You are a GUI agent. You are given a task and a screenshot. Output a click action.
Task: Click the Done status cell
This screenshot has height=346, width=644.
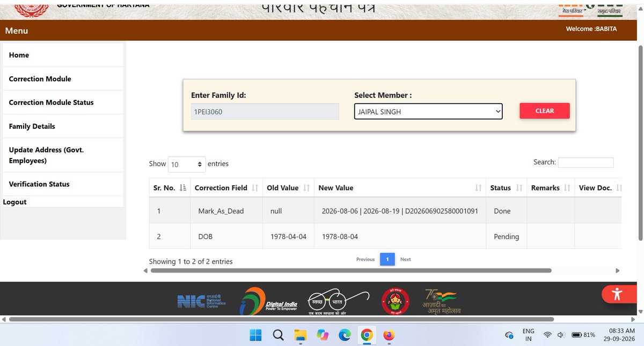click(x=506, y=211)
